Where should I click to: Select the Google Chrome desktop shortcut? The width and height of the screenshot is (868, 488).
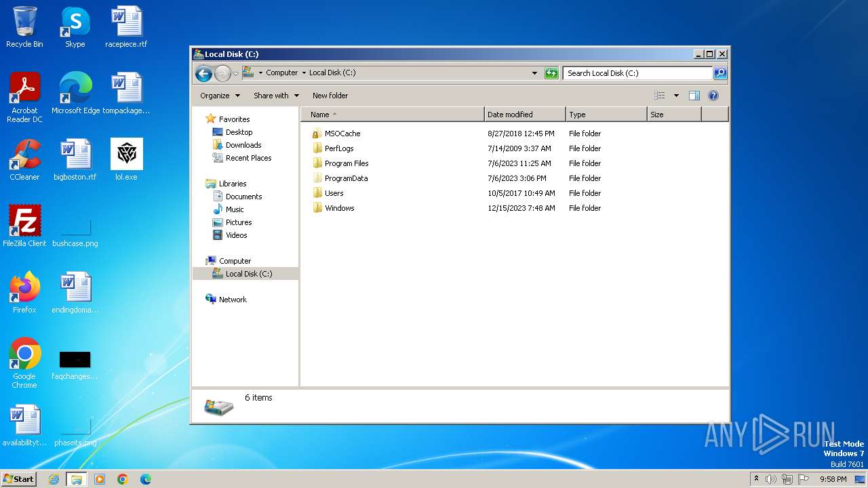click(x=24, y=363)
